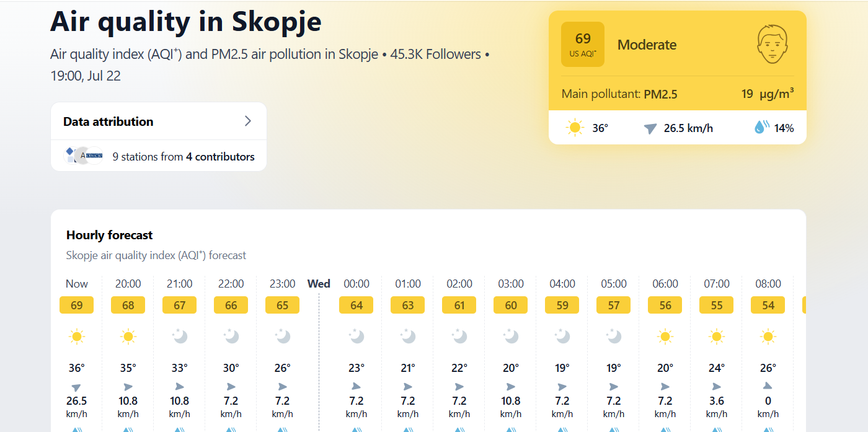Click the partially visible AQI badge after 08:00
The height and width of the screenshot is (432, 868).
(x=804, y=305)
